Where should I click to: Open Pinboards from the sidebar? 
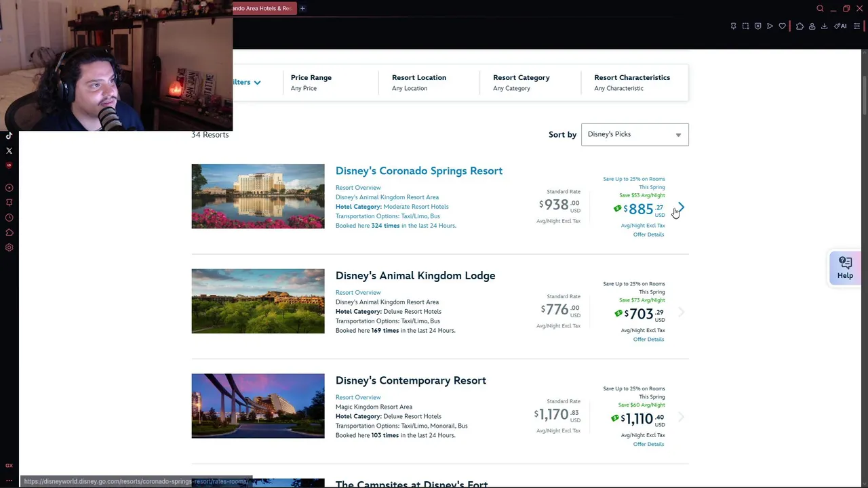tap(9, 203)
